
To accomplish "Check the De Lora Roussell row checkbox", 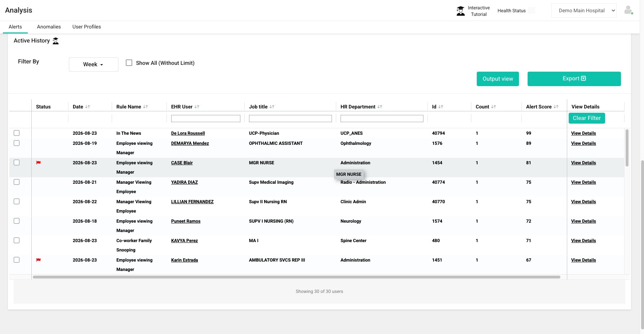I will point(17,133).
